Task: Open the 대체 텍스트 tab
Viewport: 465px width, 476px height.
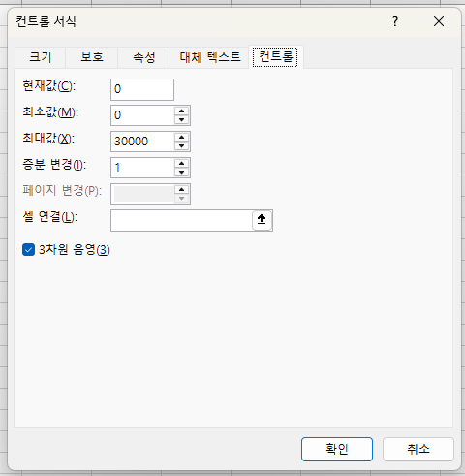Action: 210,57
